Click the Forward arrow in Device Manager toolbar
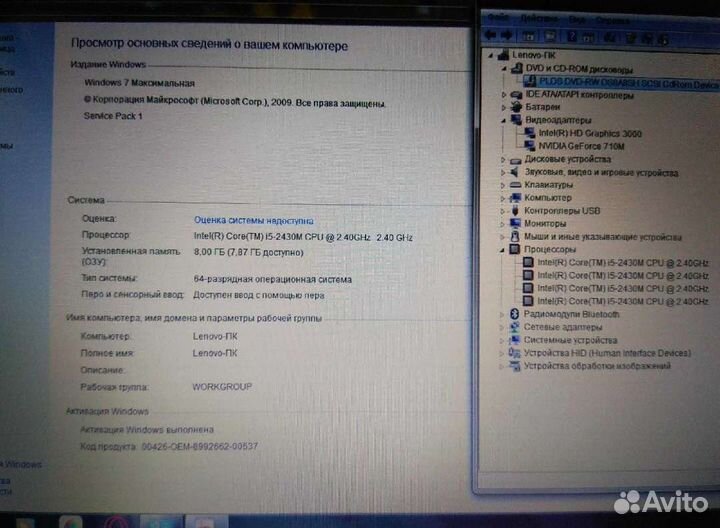The height and width of the screenshot is (528, 720). [507, 35]
